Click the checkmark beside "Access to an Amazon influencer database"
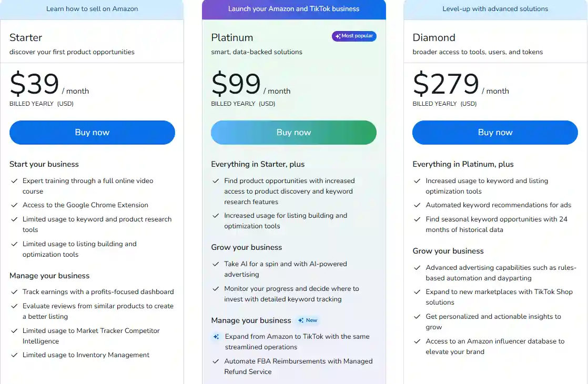 [417, 341]
